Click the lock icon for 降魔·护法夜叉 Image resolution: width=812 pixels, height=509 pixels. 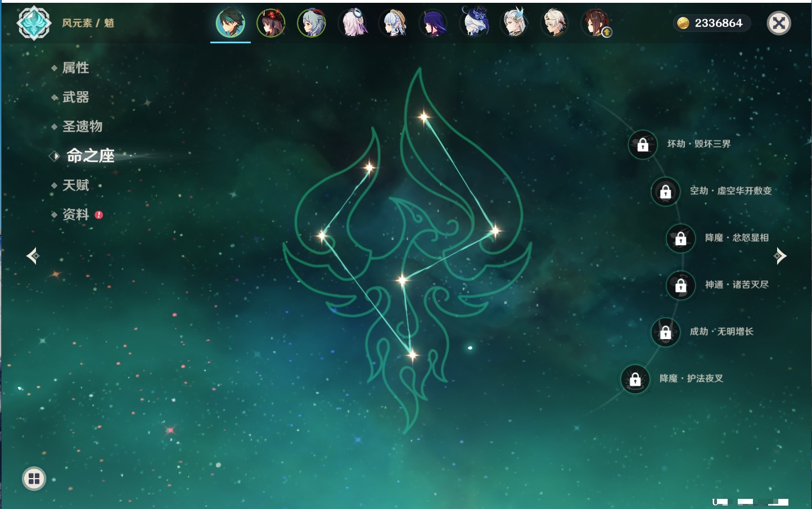[635, 379]
